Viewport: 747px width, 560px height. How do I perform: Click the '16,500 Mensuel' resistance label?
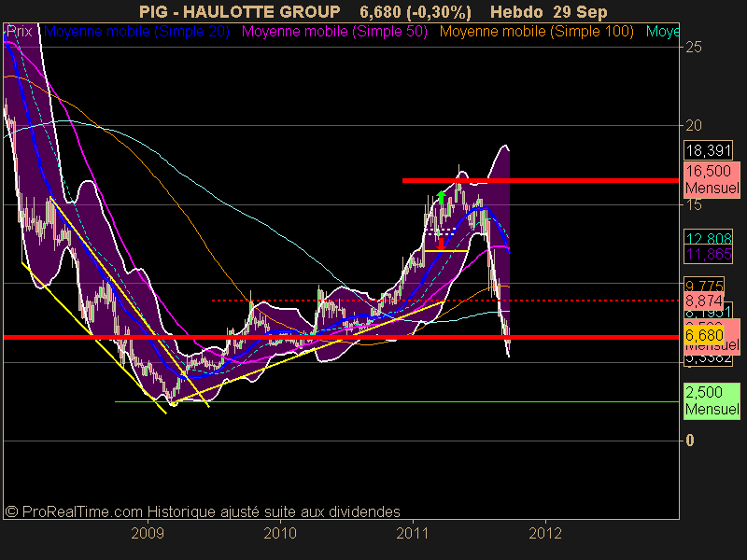tap(712, 179)
